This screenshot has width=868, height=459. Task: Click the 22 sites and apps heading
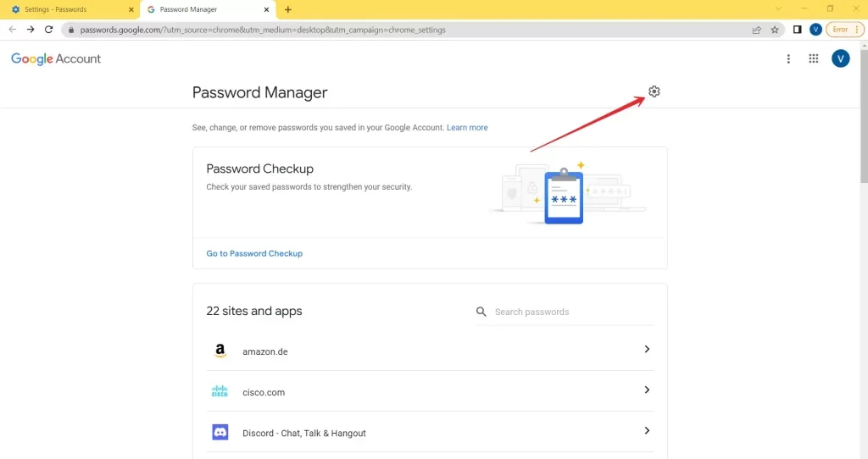pyautogui.click(x=254, y=311)
